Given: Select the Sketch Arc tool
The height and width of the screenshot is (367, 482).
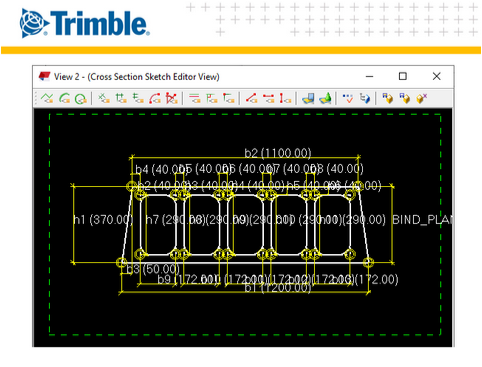Looking at the screenshot, I should [x=64, y=98].
